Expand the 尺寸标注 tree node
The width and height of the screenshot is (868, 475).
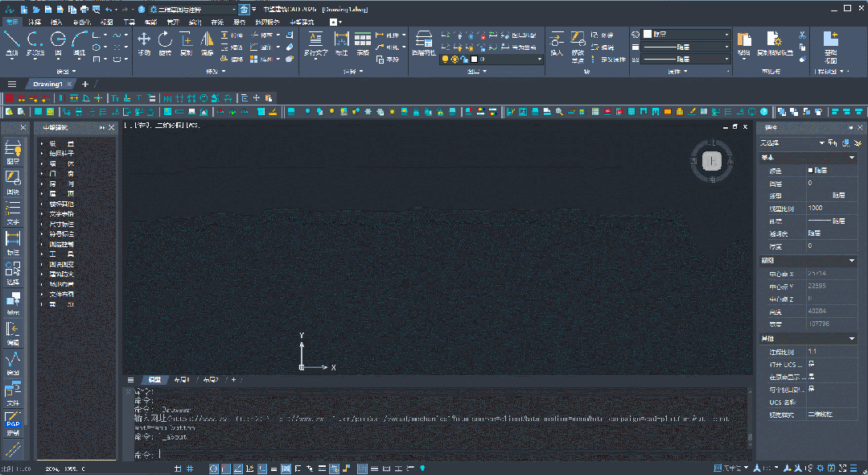pos(42,224)
